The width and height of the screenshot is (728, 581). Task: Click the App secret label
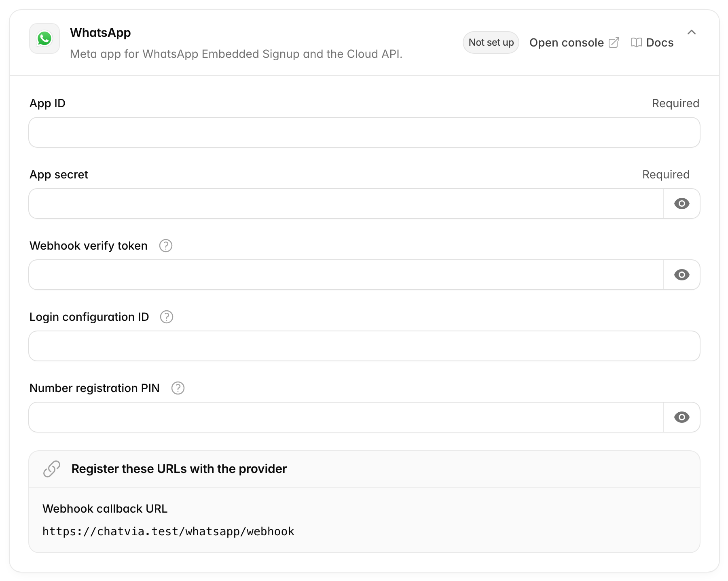pos(59,174)
